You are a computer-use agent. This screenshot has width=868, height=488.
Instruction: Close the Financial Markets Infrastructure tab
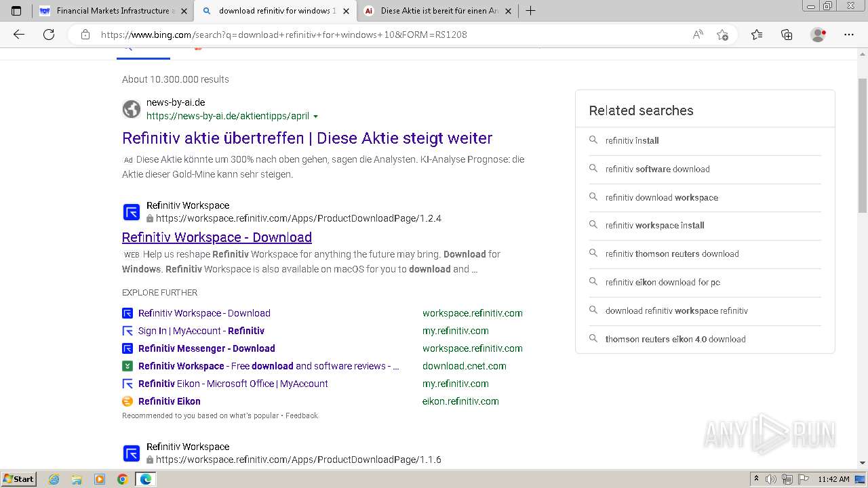point(184,11)
